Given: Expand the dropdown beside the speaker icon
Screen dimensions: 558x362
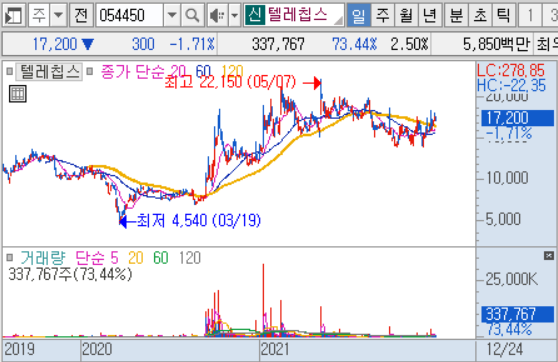Looking at the screenshot, I should pyautogui.click(x=235, y=15).
